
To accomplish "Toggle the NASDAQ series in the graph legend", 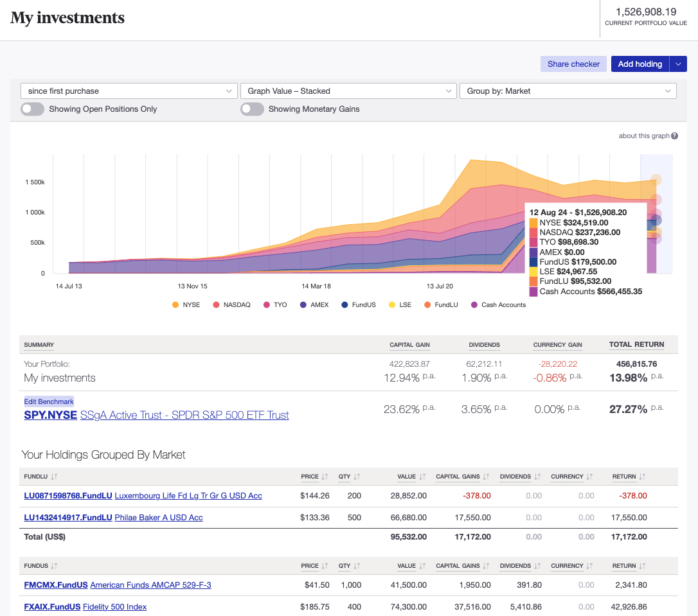I will [x=231, y=304].
